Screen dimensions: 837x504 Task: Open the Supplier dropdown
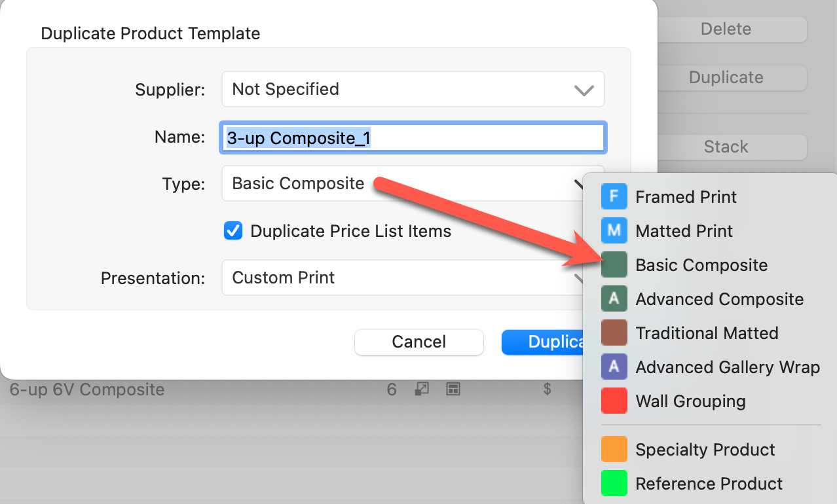[x=413, y=90]
